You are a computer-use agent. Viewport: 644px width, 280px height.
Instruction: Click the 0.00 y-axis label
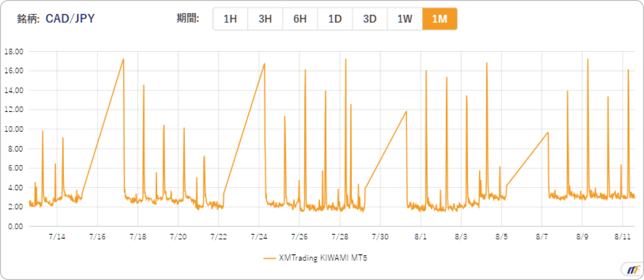point(16,226)
